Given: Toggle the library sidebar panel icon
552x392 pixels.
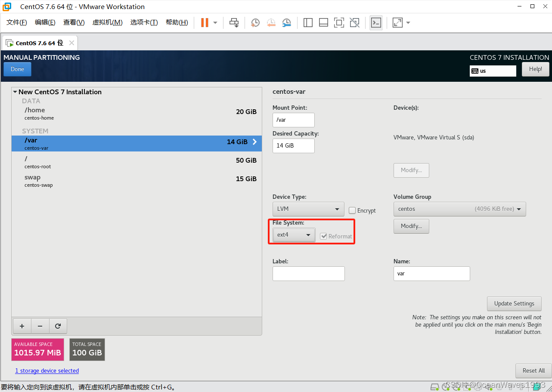Looking at the screenshot, I should (308, 23).
